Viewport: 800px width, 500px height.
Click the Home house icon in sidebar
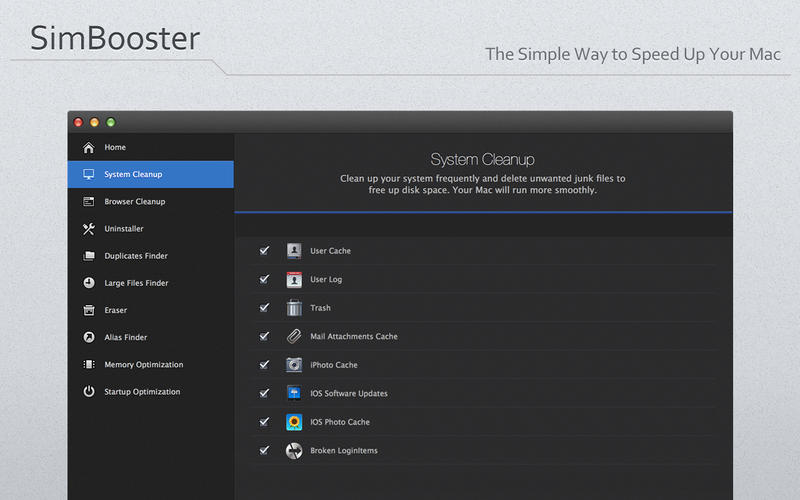[89, 147]
